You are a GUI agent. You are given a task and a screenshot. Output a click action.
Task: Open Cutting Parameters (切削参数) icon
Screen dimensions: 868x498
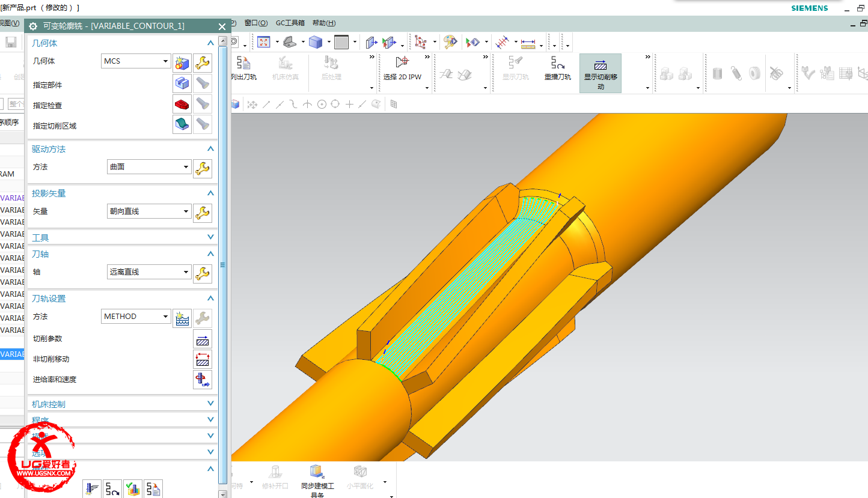click(x=203, y=339)
